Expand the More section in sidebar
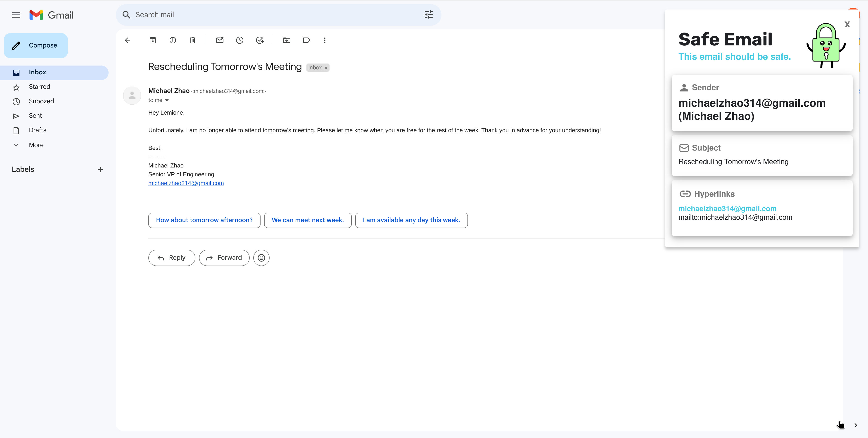This screenshot has height=438, width=868. (36, 145)
